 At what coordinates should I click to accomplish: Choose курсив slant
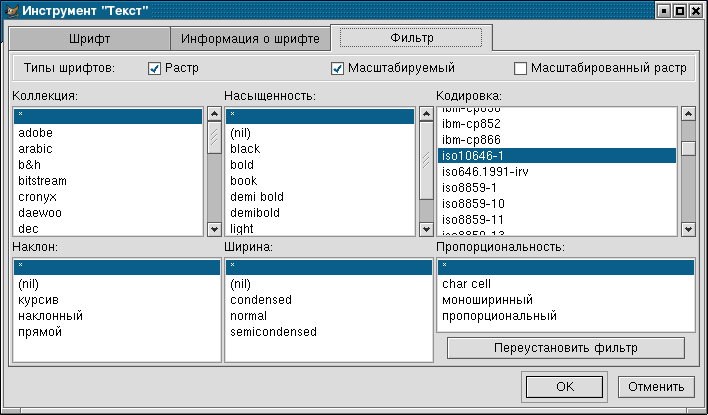click(117, 300)
